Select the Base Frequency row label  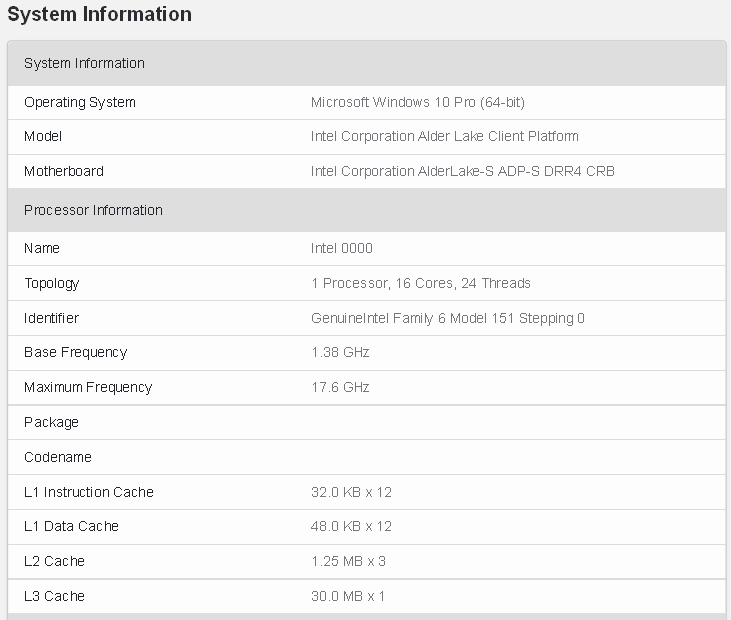(76, 352)
